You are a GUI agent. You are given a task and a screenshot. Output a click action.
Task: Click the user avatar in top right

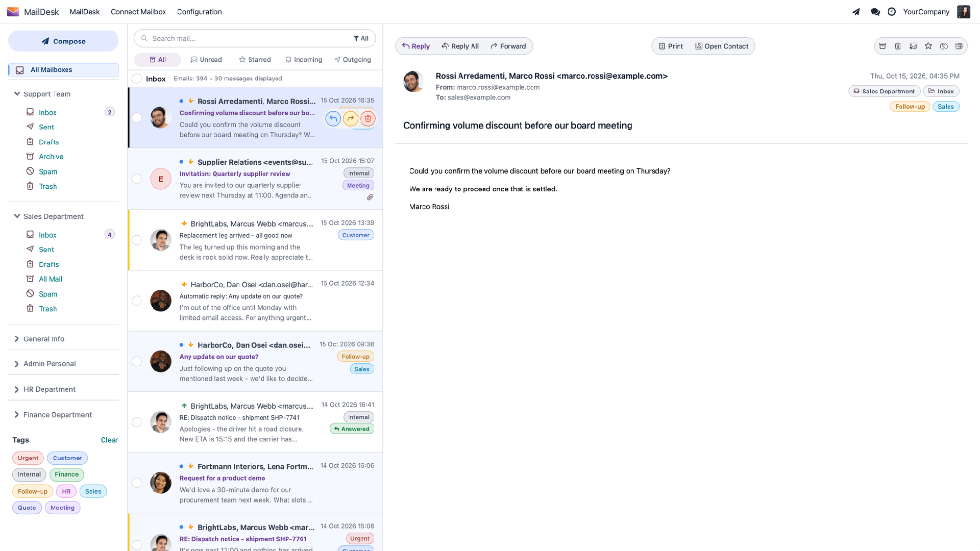coord(964,12)
